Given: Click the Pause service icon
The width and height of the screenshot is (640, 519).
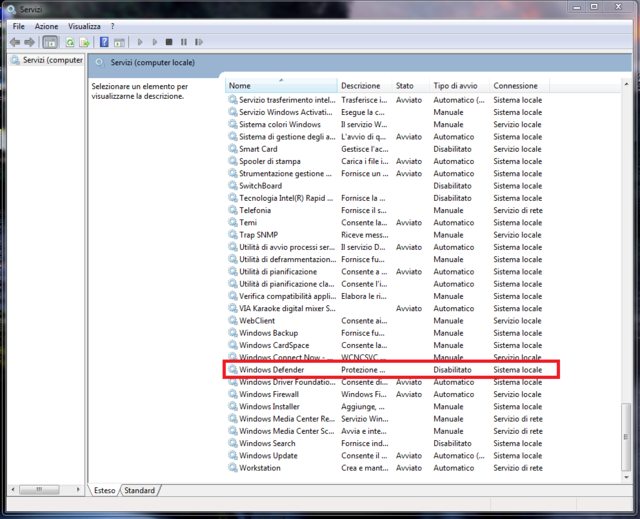Looking at the screenshot, I should click(x=184, y=42).
